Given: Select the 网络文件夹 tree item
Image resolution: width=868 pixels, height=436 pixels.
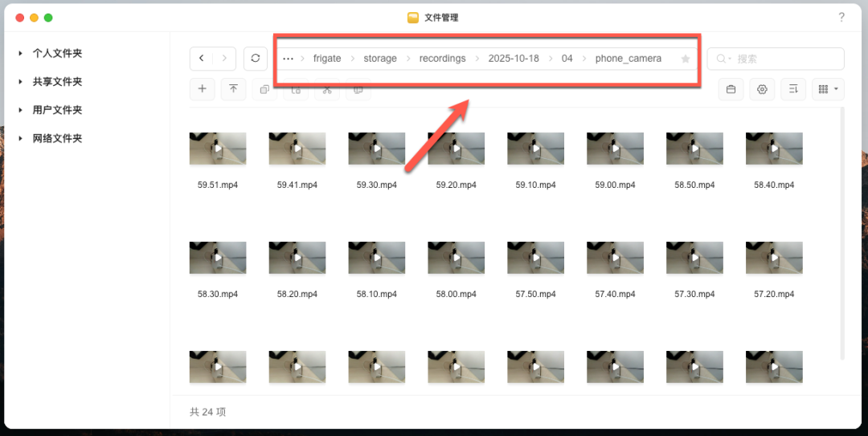Looking at the screenshot, I should coord(57,138).
